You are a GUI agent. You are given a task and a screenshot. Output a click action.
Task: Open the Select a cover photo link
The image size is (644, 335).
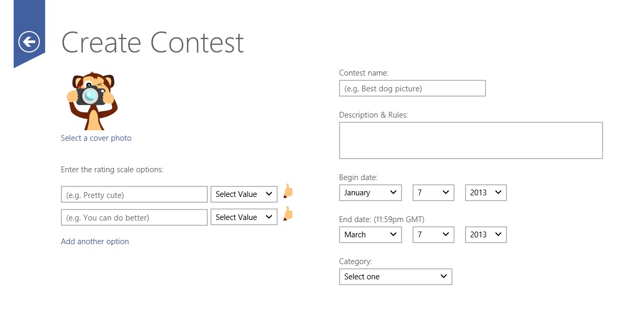(96, 138)
